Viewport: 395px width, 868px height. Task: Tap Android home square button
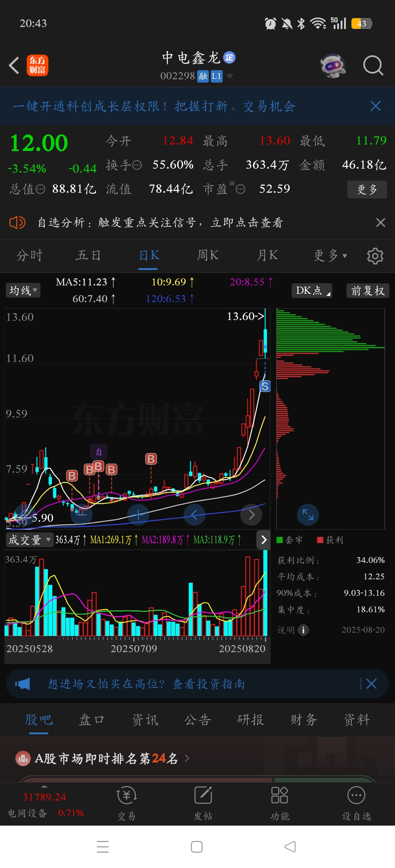(x=197, y=846)
